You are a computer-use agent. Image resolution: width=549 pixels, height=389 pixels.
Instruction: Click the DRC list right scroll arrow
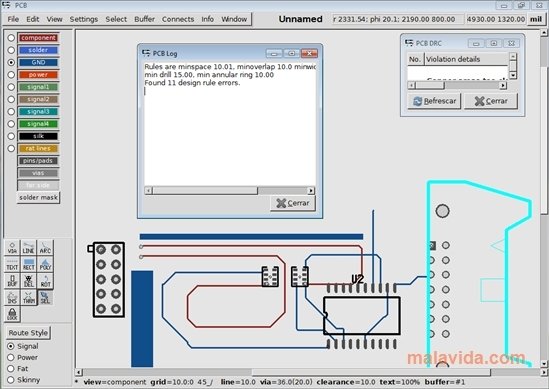(503, 85)
